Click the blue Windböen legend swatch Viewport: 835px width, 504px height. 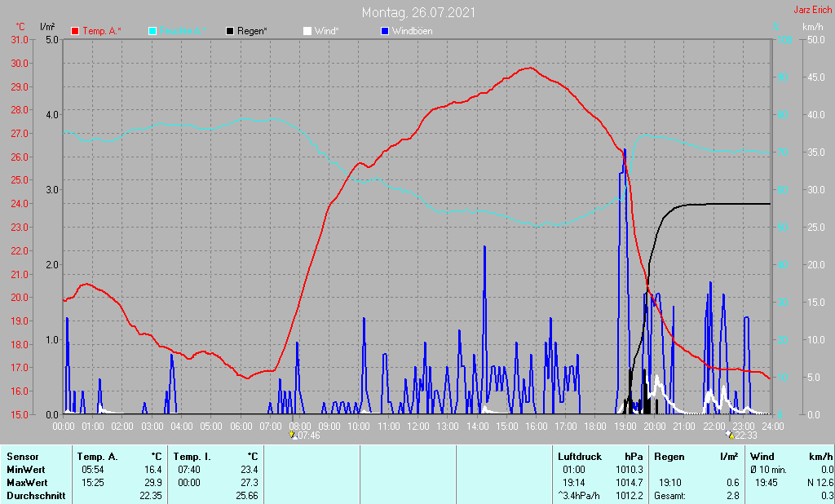coord(385,31)
